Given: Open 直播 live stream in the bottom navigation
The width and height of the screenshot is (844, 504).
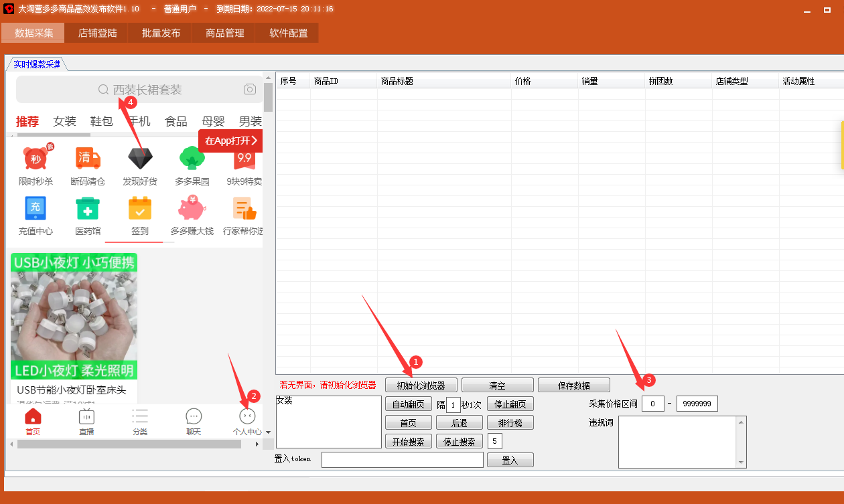Looking at the screenshot, I should [86, 422].
